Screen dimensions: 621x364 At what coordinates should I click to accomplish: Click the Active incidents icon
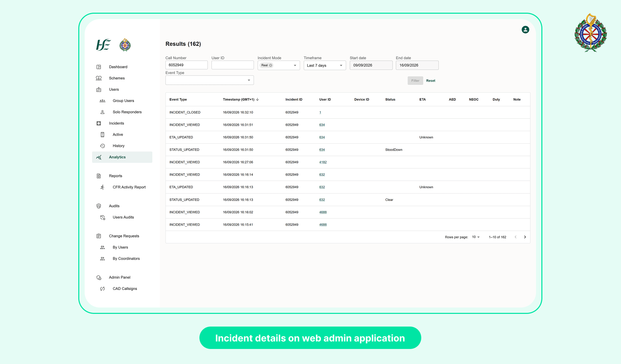pyautogui.click(x=102, y=135)
